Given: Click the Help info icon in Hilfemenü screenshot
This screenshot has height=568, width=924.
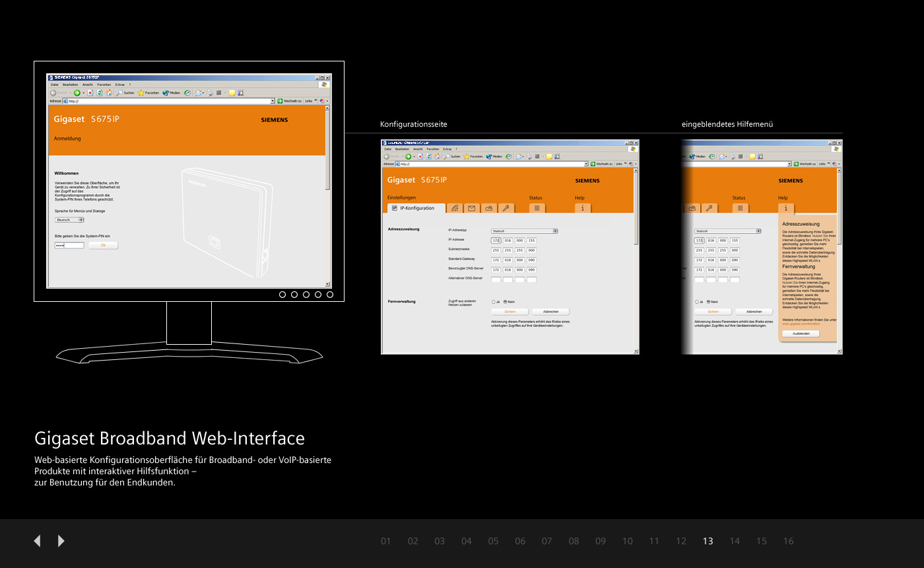Looking at the screenshot, I should [x=785, y=208].
